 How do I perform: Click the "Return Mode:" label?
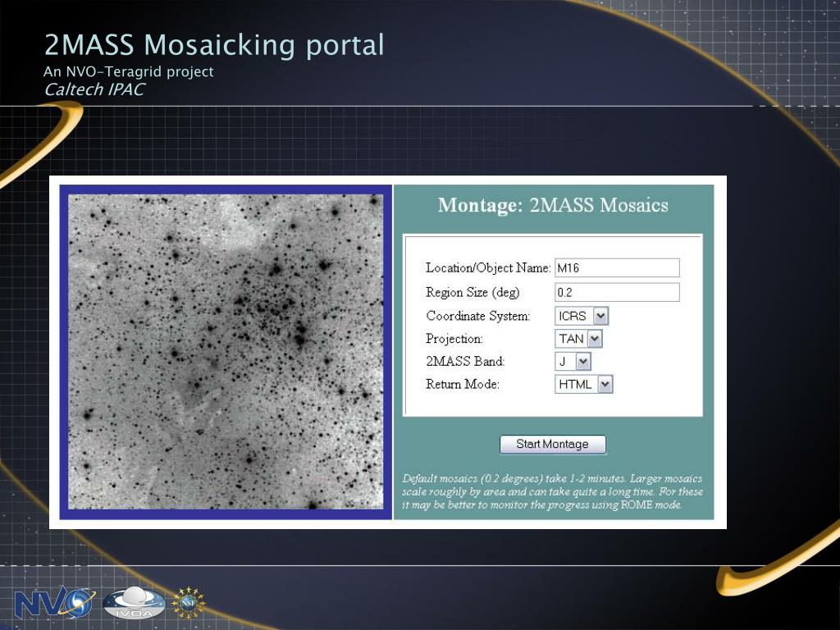463,384
